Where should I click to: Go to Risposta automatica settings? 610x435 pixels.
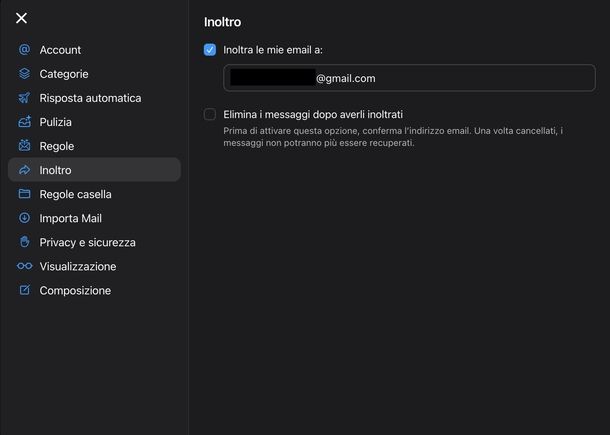(x=94, y=98)
